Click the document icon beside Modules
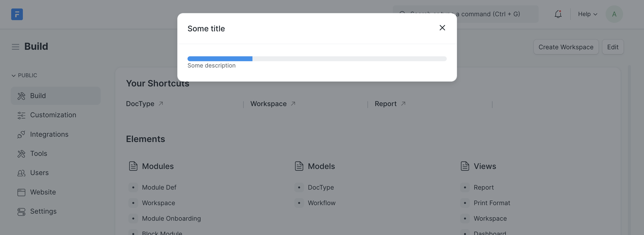The width and height of the screenshot is (644, 235). point(133,166)
